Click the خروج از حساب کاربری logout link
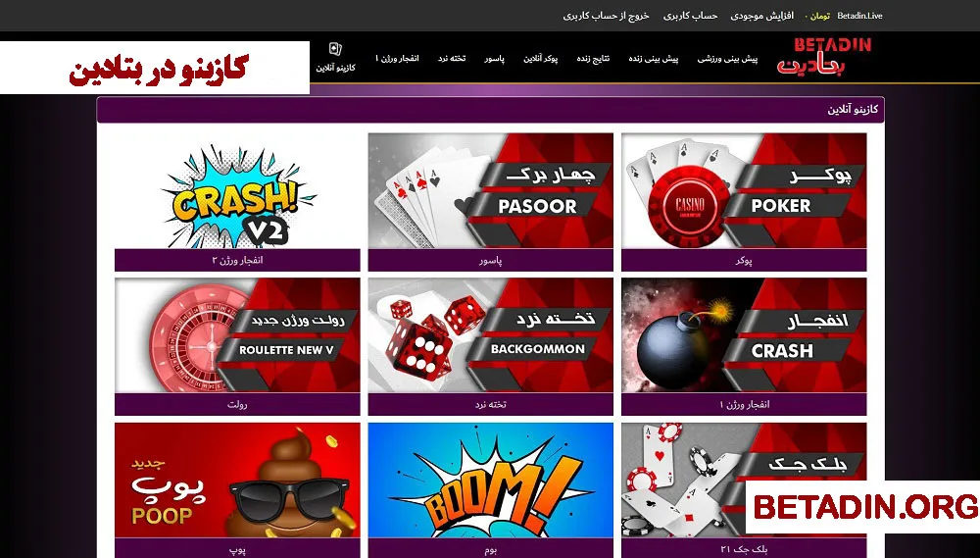This screenshot has width=980, height=558. [606, 16]
